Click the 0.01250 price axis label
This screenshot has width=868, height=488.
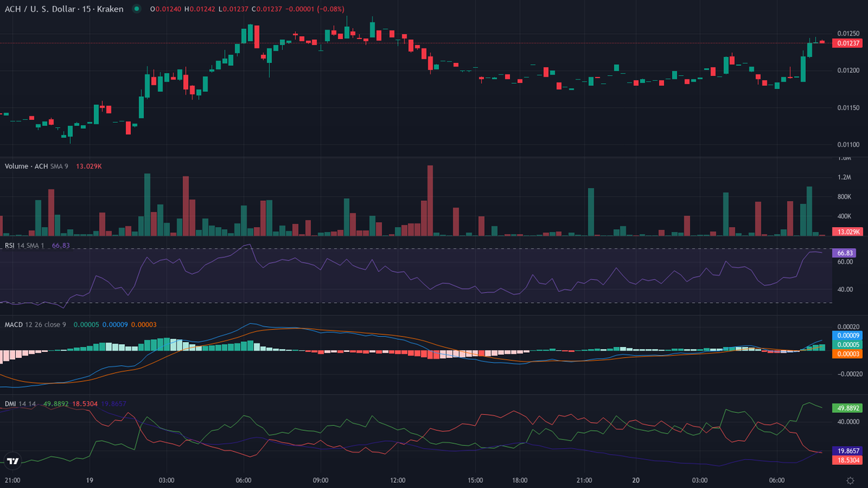point(848,33)
